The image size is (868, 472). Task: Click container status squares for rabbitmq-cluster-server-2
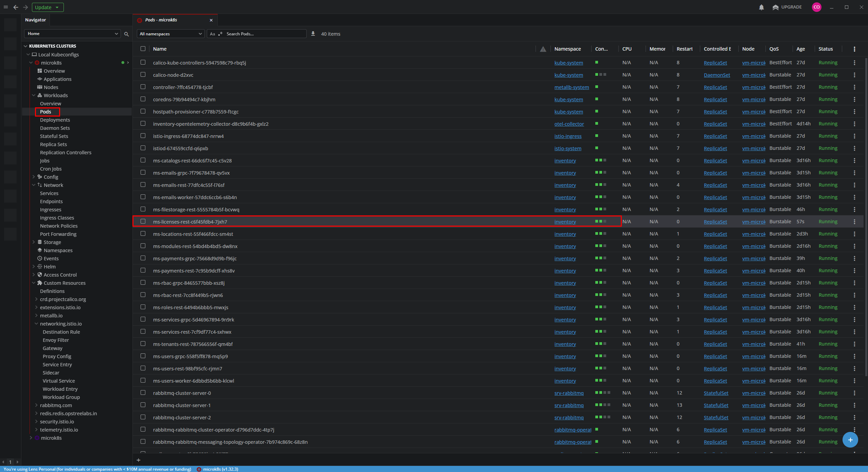(602, 417)
